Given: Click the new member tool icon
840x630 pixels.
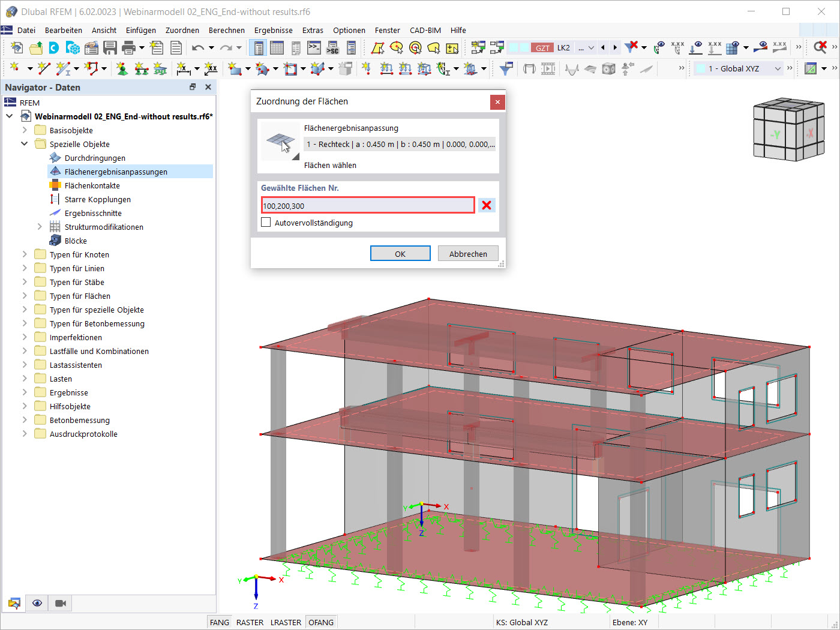Looking at the screenshot, I should pos(62,68).
